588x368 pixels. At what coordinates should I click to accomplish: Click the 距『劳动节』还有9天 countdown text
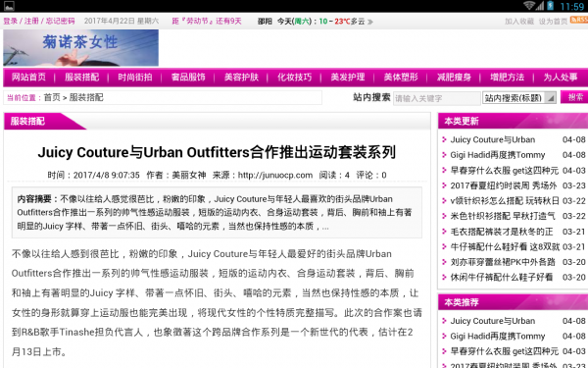[207, 22]
